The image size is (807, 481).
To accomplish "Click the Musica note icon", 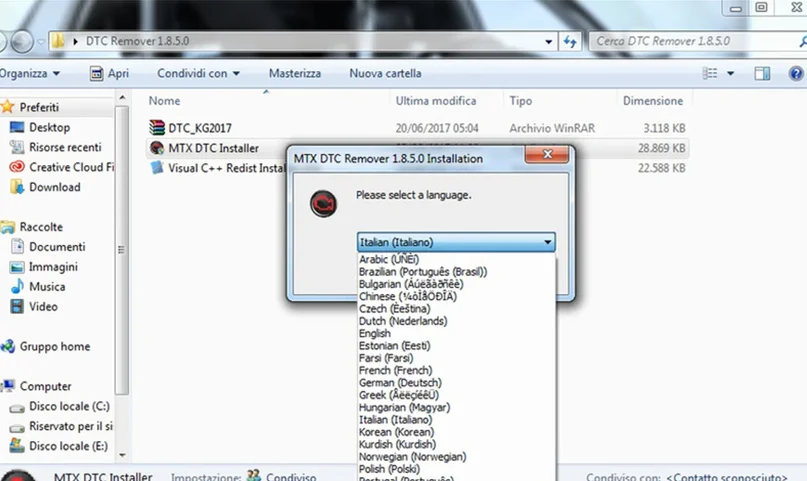I will pyautogui.click(x=17, y=287).
